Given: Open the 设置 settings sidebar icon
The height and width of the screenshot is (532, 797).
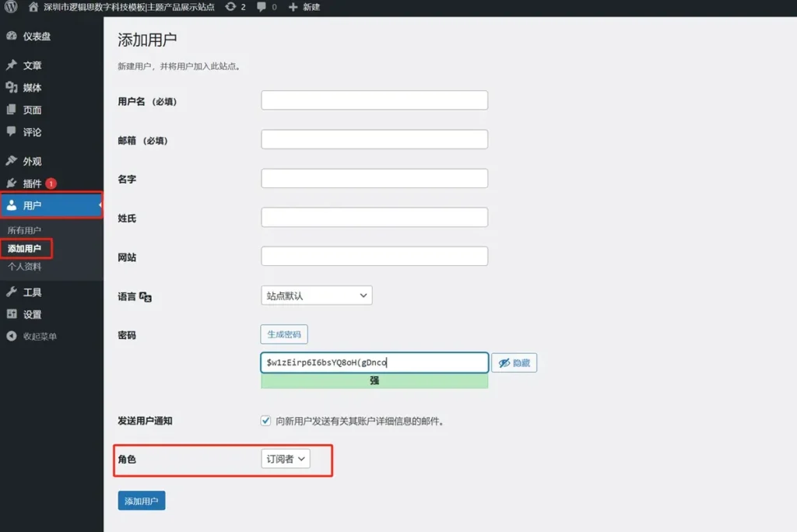Looking at the screenshot, I should point(11,314).
